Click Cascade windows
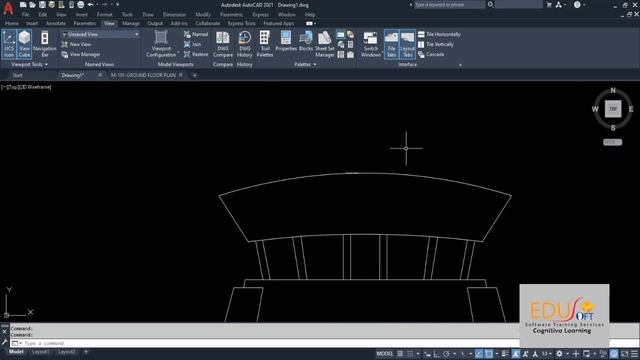 431,54
